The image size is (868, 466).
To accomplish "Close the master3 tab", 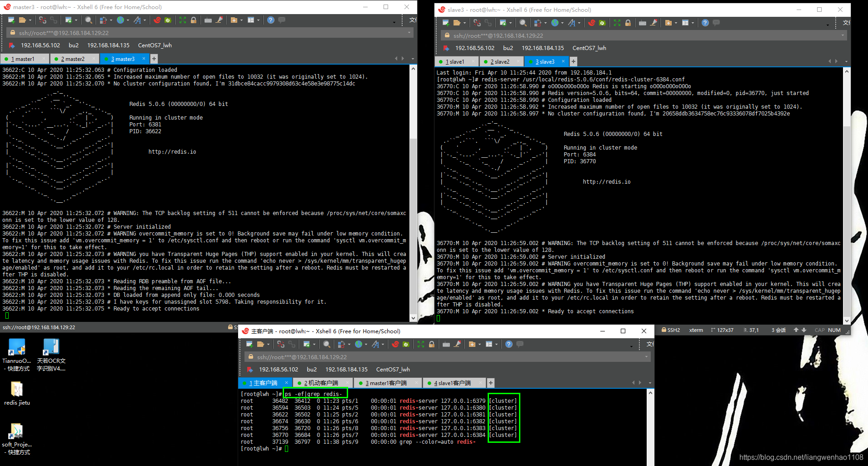I will tap(144, 59).
